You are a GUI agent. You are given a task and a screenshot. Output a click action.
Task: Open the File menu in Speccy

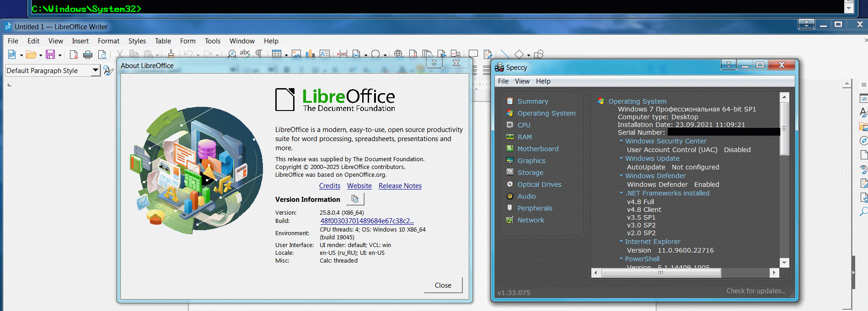point(503,81)
